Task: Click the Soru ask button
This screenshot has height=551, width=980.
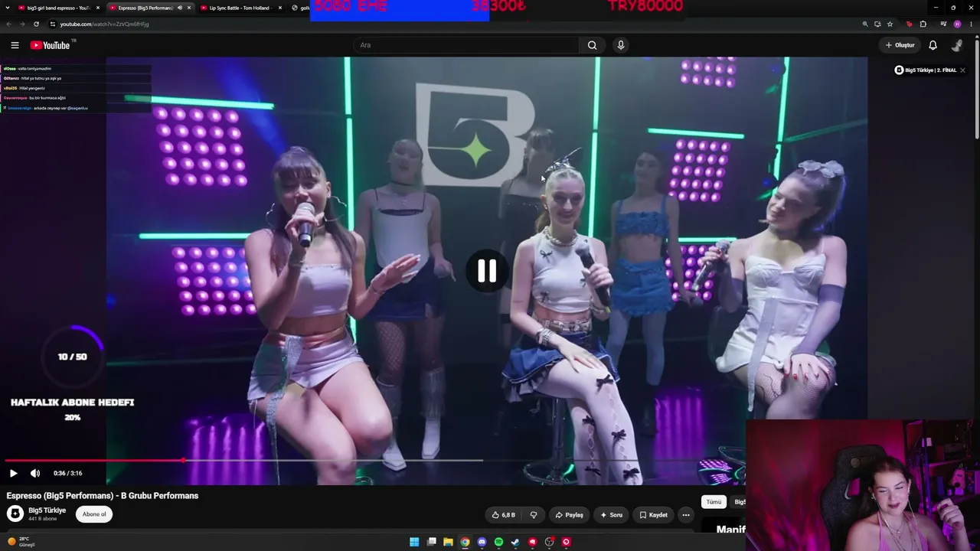Action: pos(611,515)
